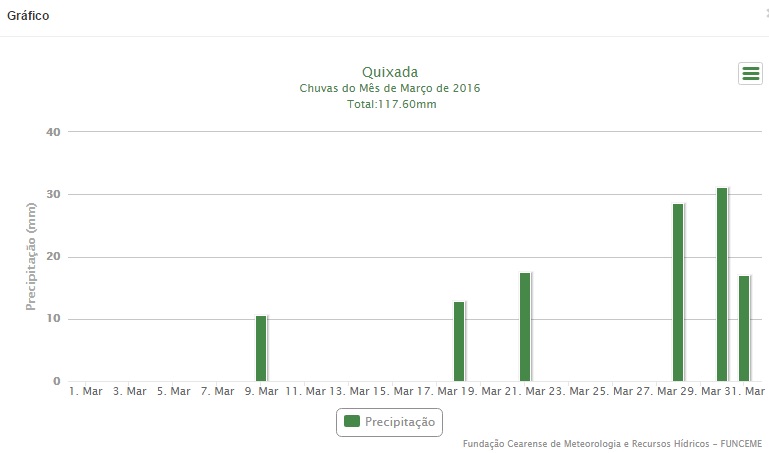Screen dimensions: 769x453
Task: Click the bar at 29 Mar
Action: coord(678,292)
